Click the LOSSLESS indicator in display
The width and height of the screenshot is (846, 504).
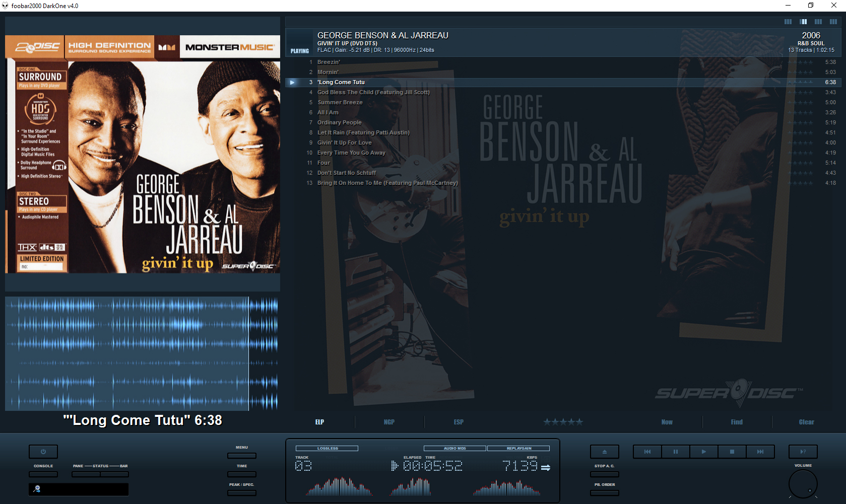point(327,448)
